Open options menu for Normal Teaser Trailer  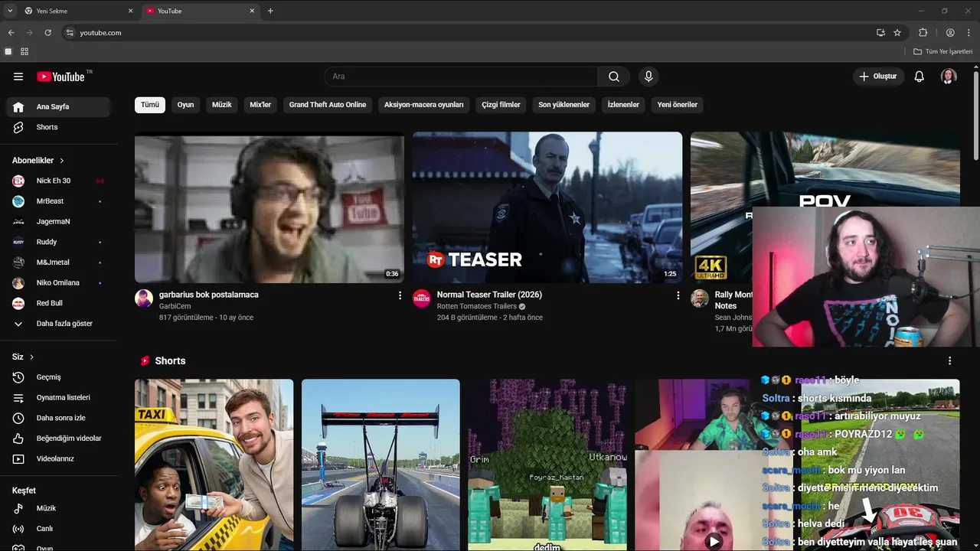[678, 295]
